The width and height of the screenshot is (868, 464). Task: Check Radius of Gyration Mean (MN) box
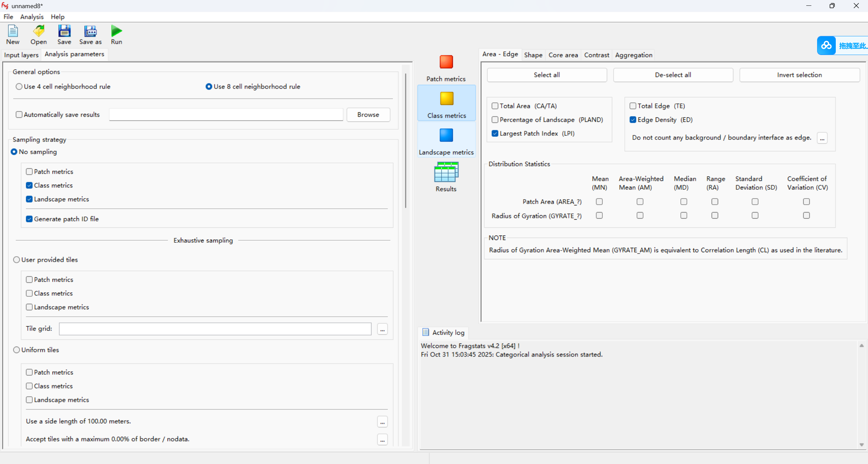point(599,216)
